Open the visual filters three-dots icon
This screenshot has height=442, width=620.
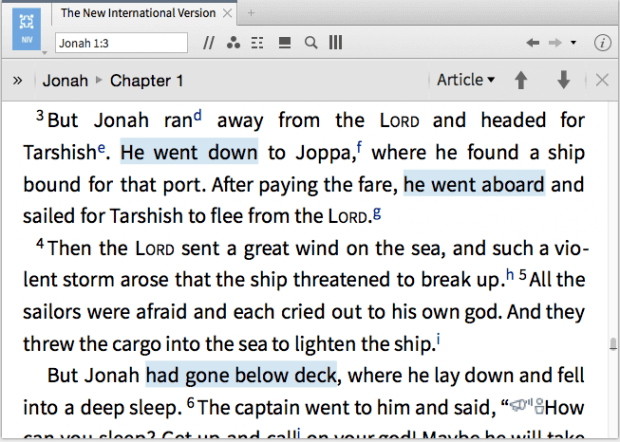(x=234, y=43)
